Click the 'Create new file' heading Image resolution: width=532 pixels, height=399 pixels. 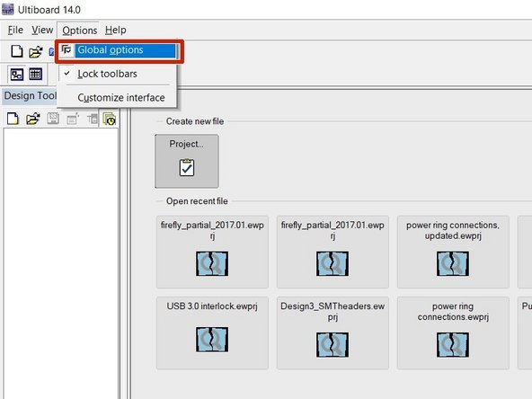[195, 121]
